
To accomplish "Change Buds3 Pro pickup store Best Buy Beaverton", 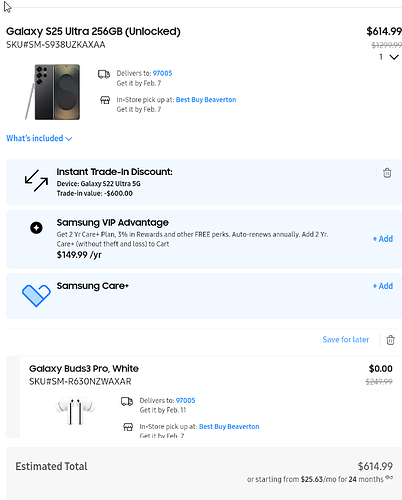I will coord(229,427).
